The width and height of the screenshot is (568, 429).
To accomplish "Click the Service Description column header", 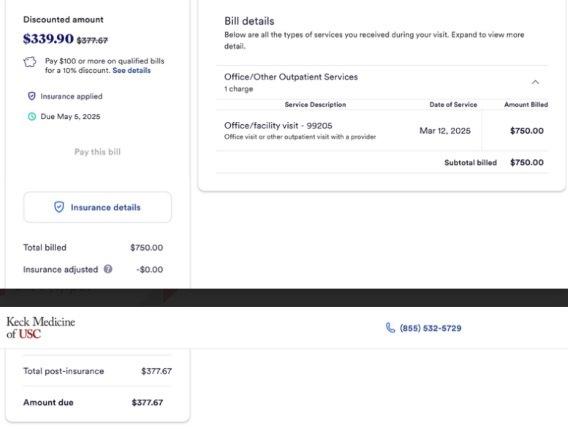I will point(315,105).
